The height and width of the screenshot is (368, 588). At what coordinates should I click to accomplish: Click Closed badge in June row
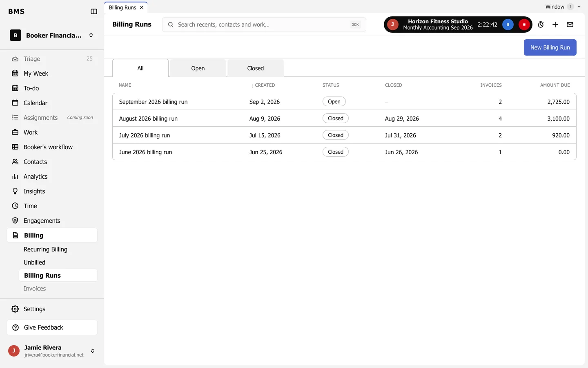coord(336,152)
